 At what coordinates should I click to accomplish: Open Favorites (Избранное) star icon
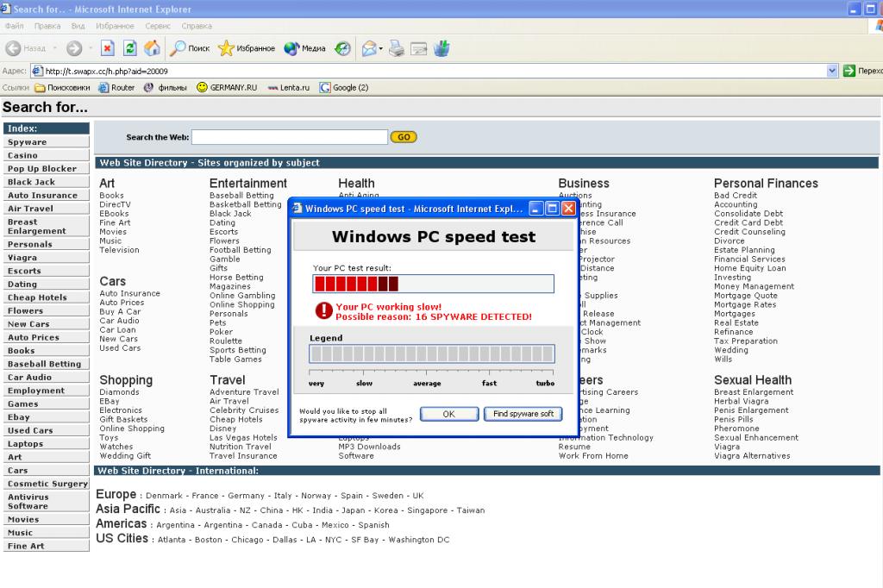click(x=226, y=48)
